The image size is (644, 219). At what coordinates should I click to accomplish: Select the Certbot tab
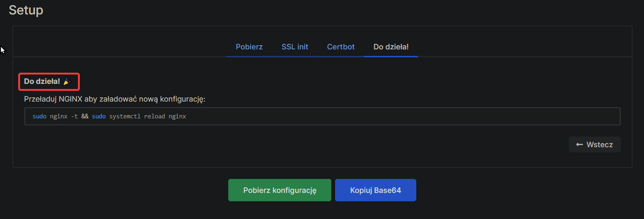coord(341,47)
